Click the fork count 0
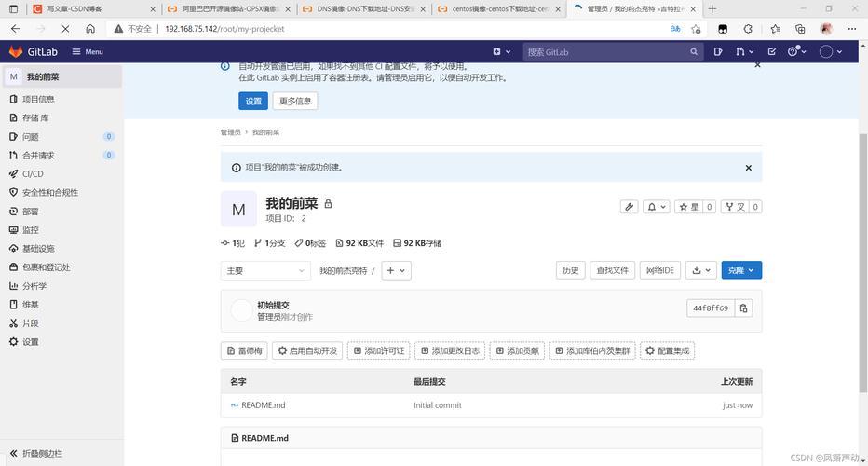This screenshot has height=466, width=868. (755, 207)
